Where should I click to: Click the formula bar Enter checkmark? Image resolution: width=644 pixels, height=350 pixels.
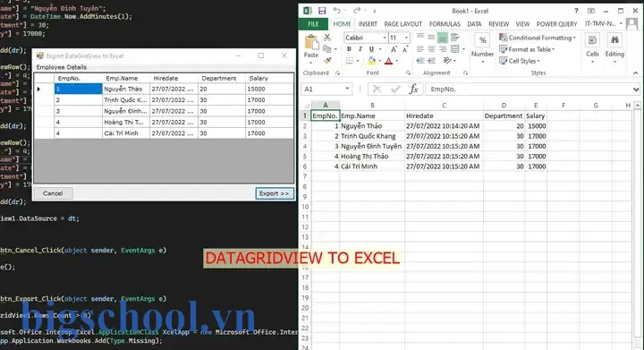pos(395,89)
